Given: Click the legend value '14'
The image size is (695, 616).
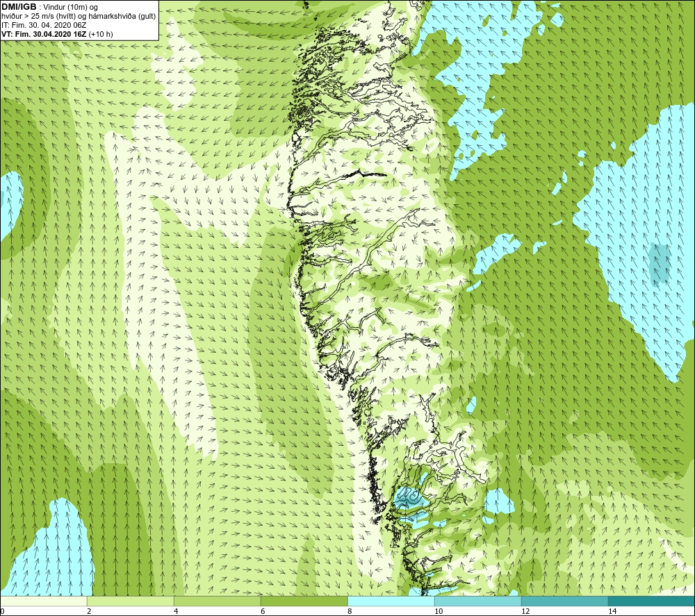Looking at the screenshot, I should tap(612, 611).
